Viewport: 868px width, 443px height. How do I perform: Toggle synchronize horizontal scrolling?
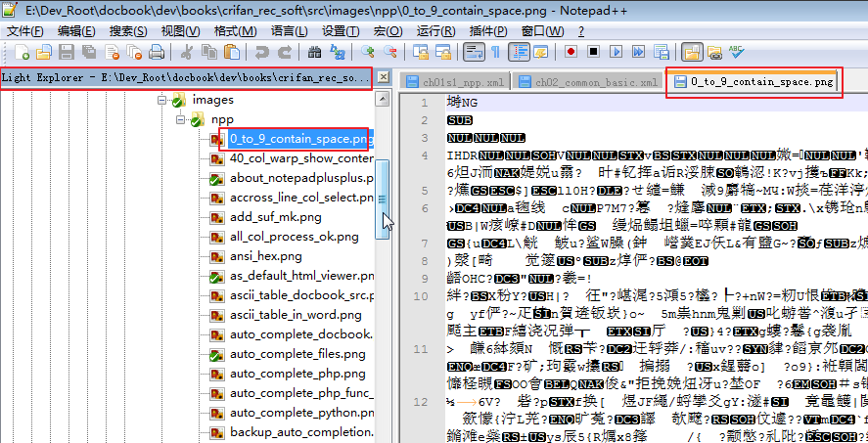point(443,52)
